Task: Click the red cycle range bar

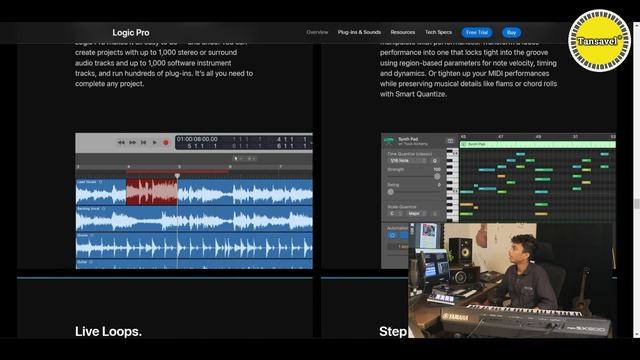Action: click(x=177, y=172)
